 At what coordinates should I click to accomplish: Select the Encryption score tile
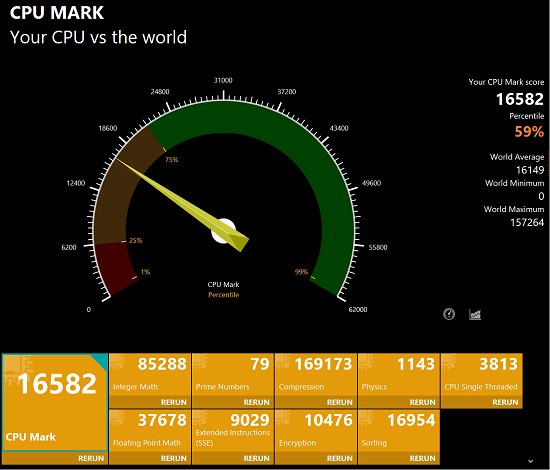pyautogui.click(x=316, y=431)
